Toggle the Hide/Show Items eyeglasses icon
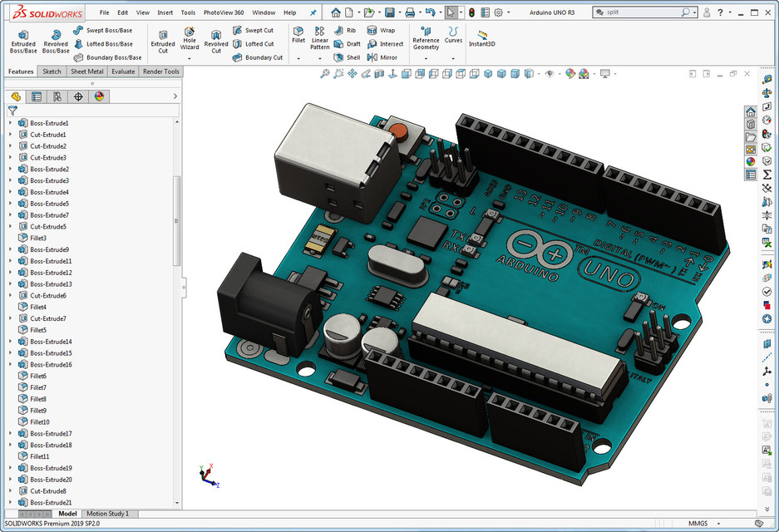Viewport: 779px width, 532px height. [x=548, y=74]
